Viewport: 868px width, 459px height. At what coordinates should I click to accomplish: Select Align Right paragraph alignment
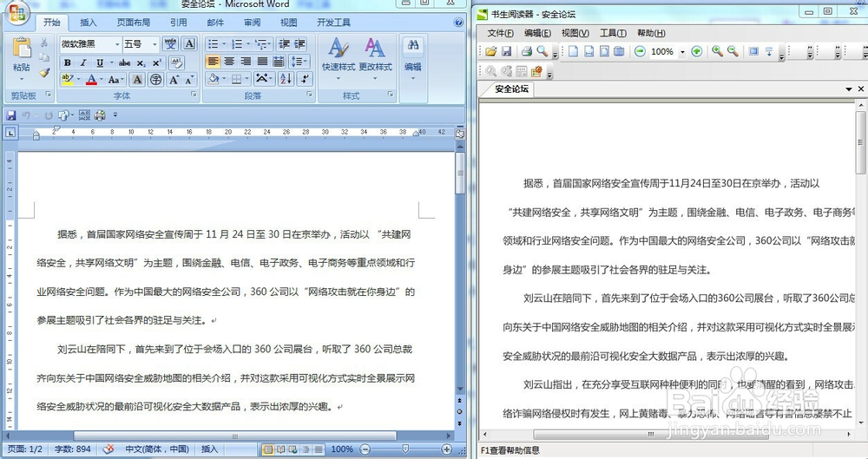click(246, 62)
